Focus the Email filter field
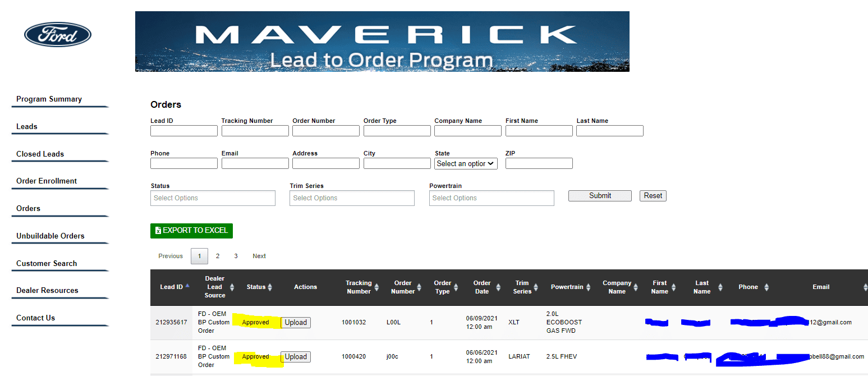The height and width of the screenshot is (376, 868). 255,163
